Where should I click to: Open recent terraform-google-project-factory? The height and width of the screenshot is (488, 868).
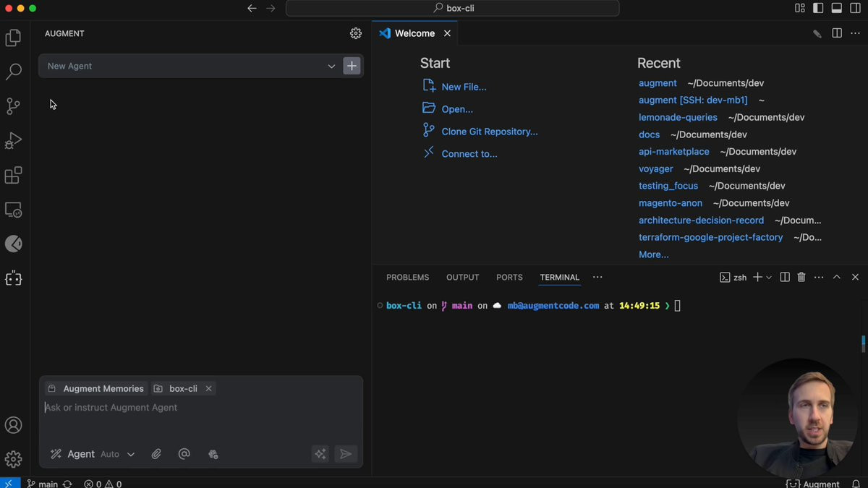[x=710, y=237]
